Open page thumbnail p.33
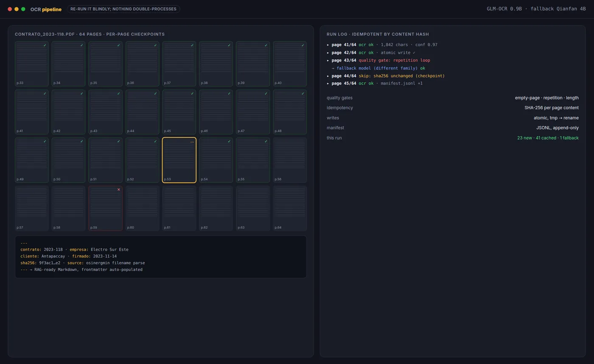The image size is (594, 364). (x=32, y=64)
